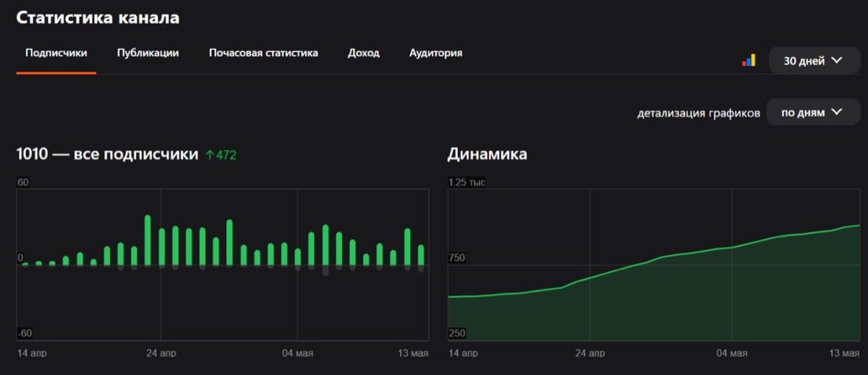Go to the Аудитория tab

coord(435,53)
